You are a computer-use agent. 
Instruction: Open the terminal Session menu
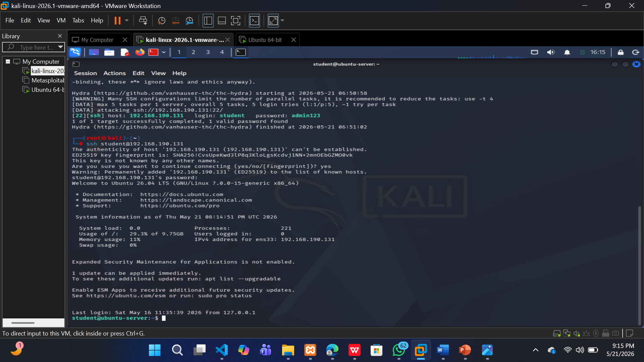85,73
